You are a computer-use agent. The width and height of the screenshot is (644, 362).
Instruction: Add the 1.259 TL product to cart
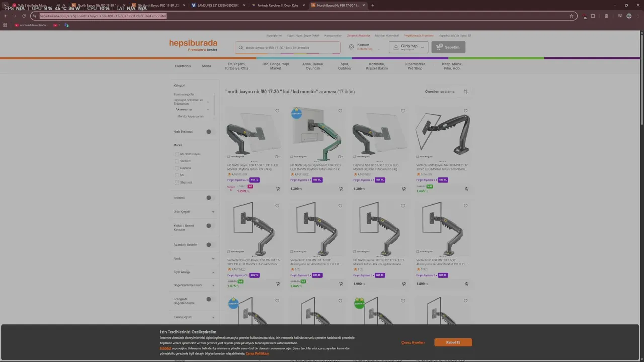[x=278, y=189]
